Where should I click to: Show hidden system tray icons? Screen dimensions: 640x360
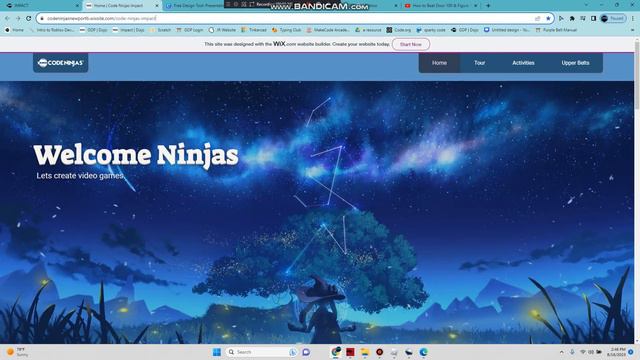[x=562, y=352]
